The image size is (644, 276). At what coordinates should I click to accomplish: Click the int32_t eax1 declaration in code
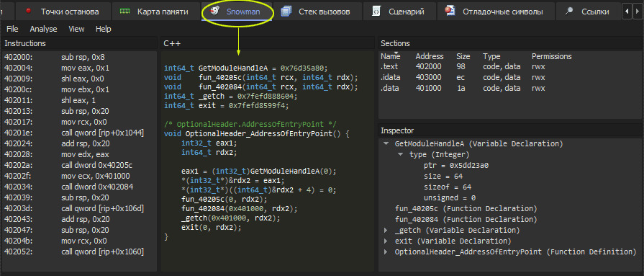point(209,143)
